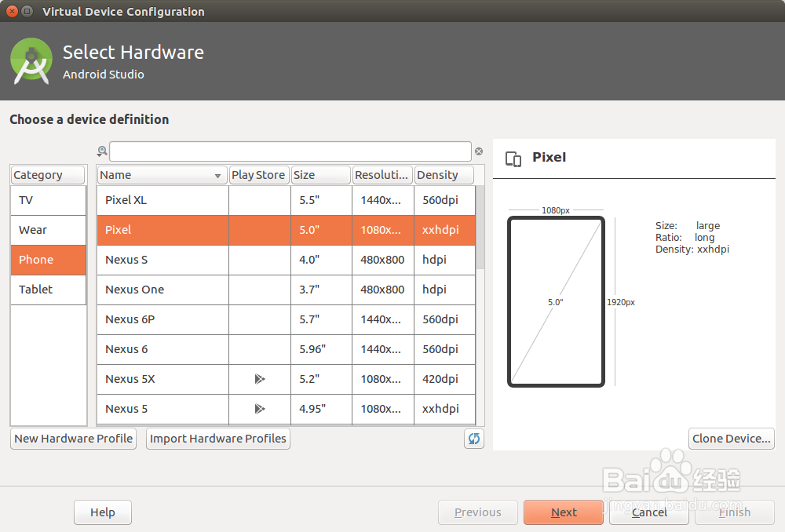The image size is (785, 532).
Task: Click Play Store icon in Nexus 5X row
Action: 259,379
